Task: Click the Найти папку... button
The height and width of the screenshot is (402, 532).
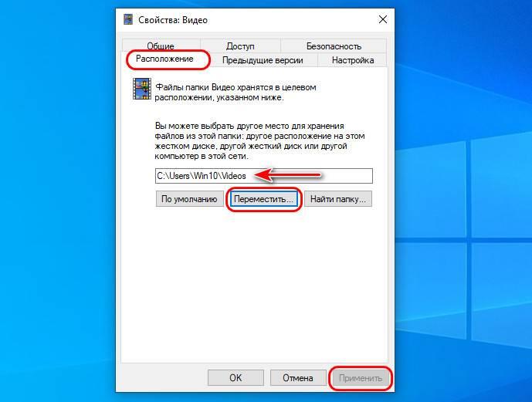Action: [338, 199]
